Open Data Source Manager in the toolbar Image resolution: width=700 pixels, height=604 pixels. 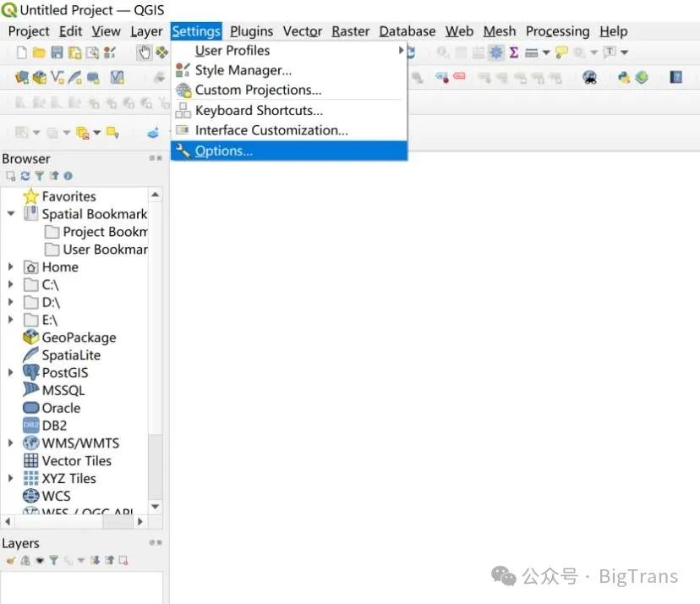tap(21, 78)
